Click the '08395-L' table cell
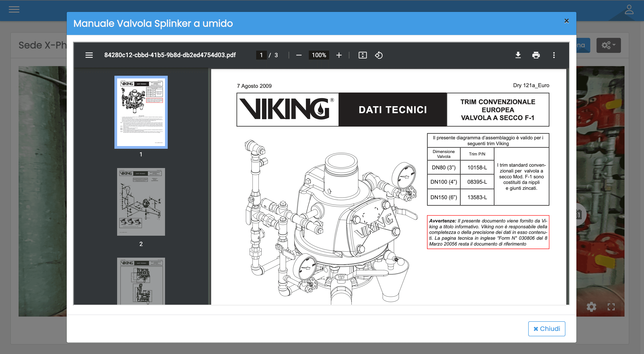This screenshot has width=644, height=354. pos(477,182)
